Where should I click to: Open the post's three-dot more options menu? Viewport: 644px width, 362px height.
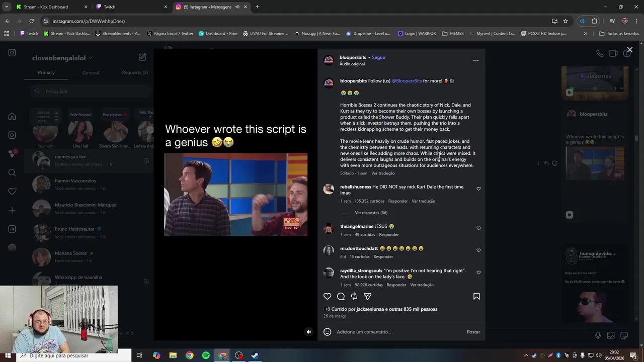(x=476, y=60)
